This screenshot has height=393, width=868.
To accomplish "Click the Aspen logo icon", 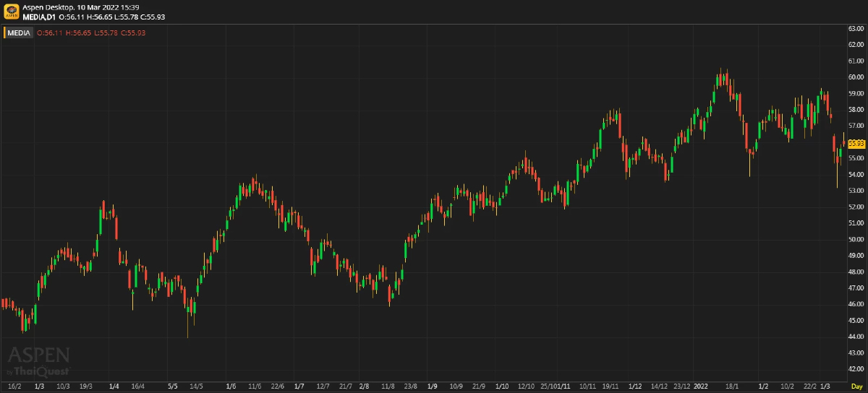I will pyautogui.click(x=11, y=11).
